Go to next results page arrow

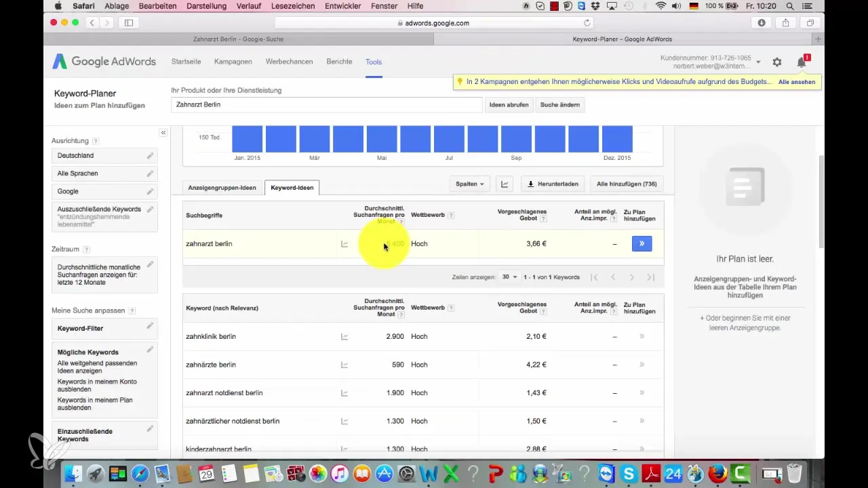click(x=631, y=277)
